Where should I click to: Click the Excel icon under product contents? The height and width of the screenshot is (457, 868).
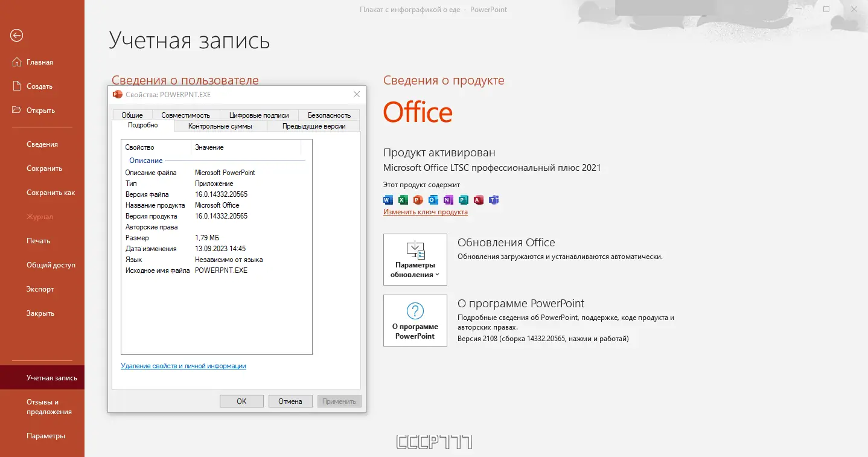pyautogui.click(x=403, y=200)
